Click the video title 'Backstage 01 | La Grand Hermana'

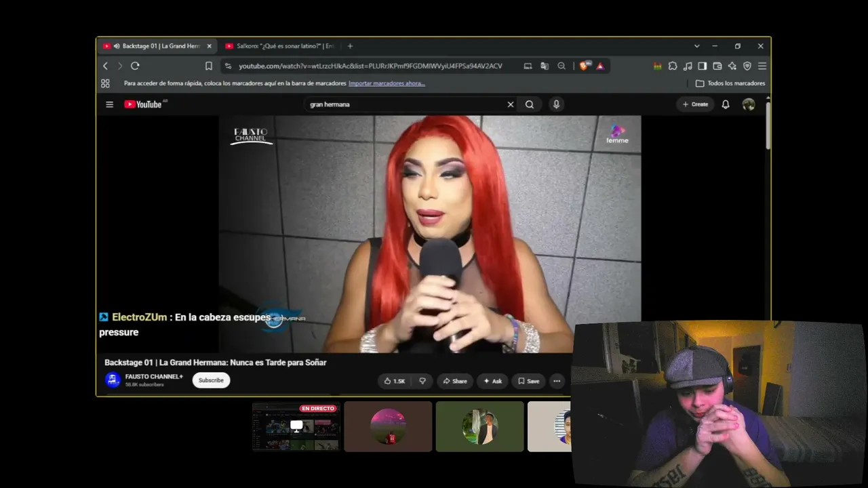pos(216,363)
